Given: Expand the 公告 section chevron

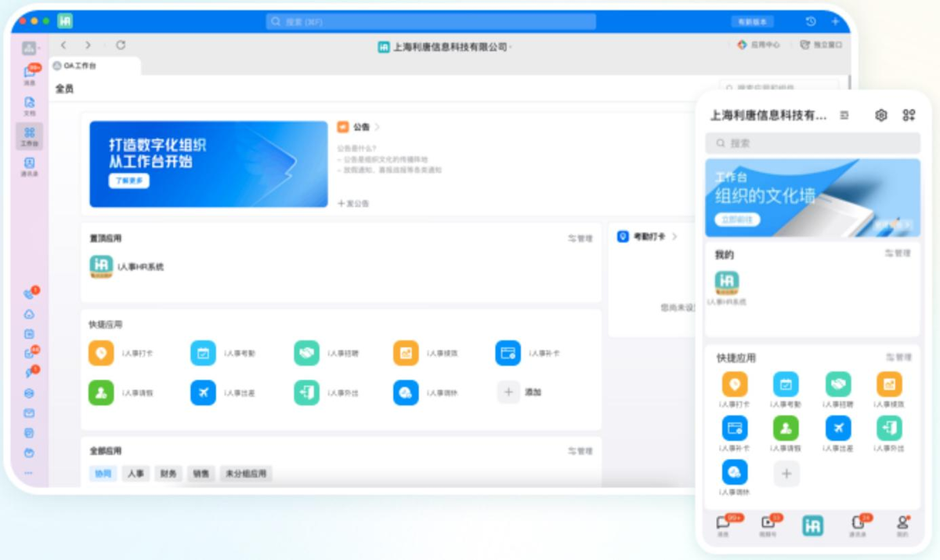Looking at the screenshot, I should pos(377,127).
